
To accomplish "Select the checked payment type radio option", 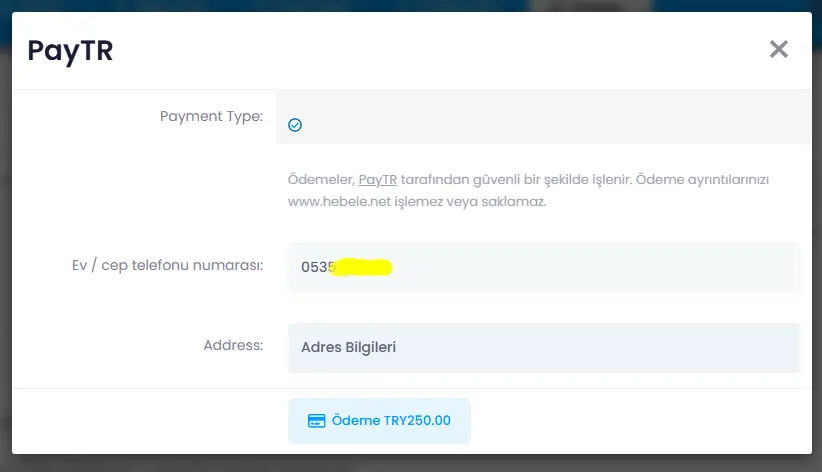I will (x=295, y=125).
